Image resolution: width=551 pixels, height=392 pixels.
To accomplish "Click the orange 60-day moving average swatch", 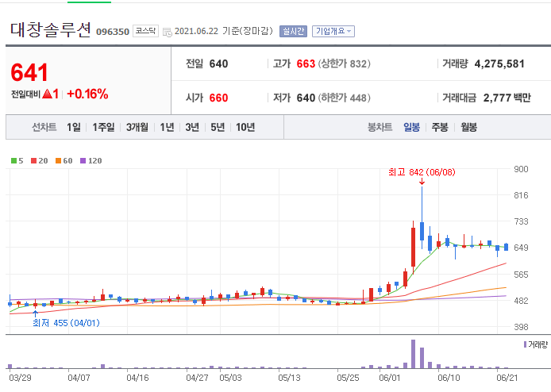I will [x=58, y=160].
